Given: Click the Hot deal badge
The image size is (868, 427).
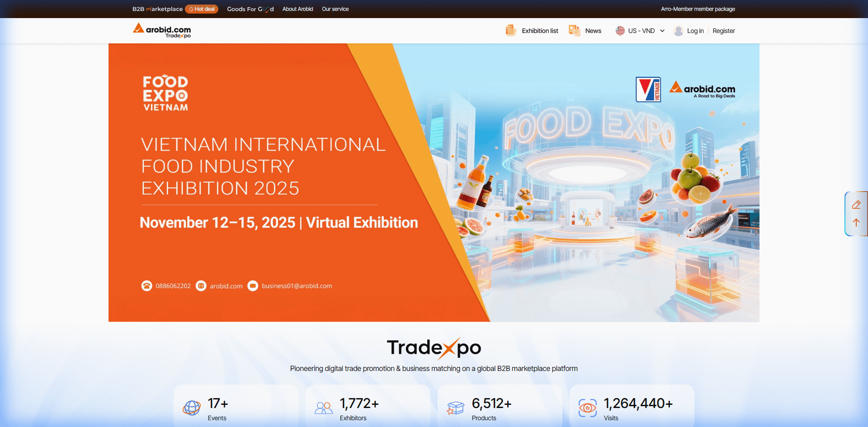Looking at the screenshot, I should [202, 9].
